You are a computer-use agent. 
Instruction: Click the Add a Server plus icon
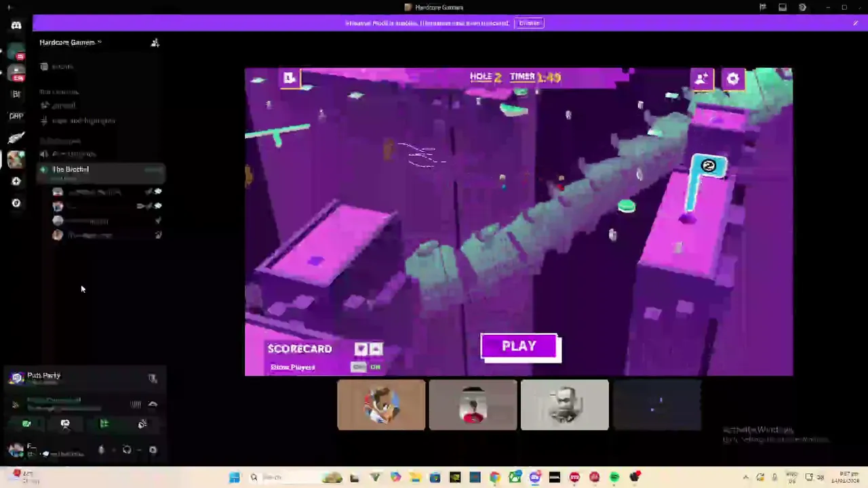click(x=16, y=181)
